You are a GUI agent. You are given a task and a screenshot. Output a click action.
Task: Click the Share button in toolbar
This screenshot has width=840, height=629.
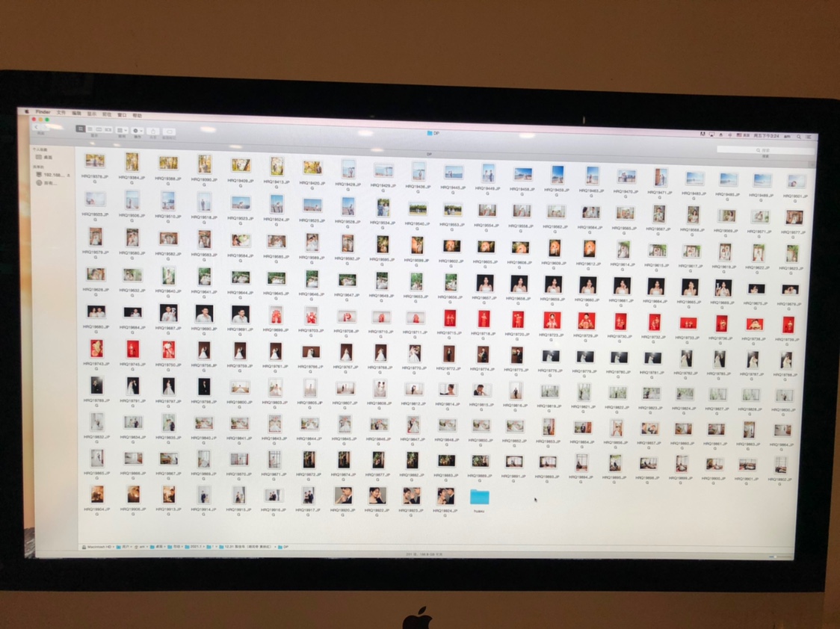pyautogui.click(x=153, y=131)
